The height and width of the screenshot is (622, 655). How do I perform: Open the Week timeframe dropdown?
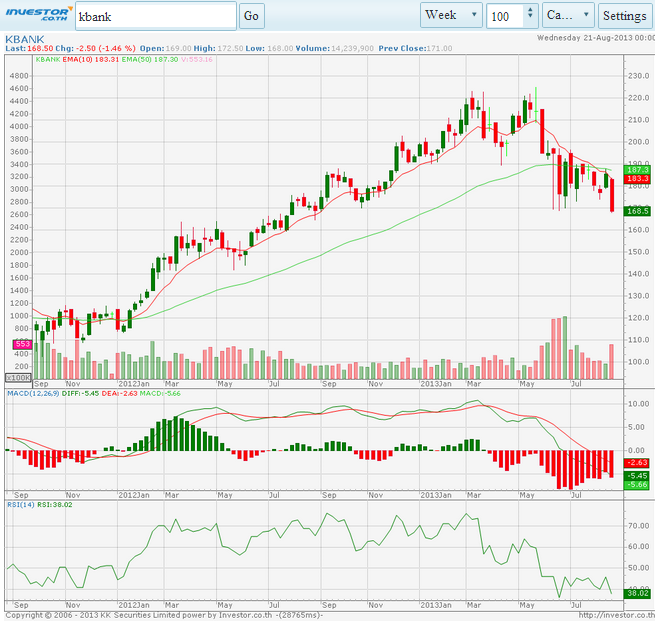451,15
